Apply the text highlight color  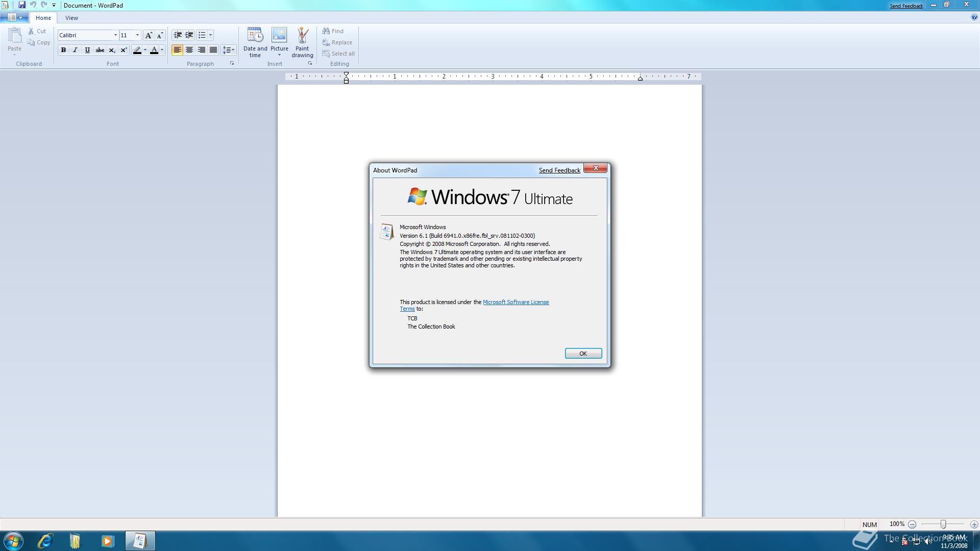pos(137,50)
